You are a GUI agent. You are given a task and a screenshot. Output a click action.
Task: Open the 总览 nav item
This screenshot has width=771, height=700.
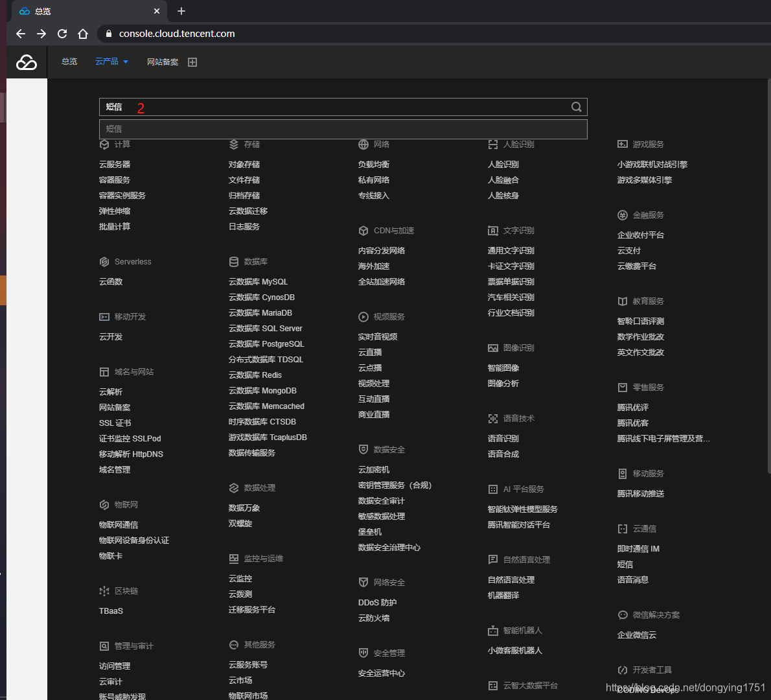coord(69,62)
